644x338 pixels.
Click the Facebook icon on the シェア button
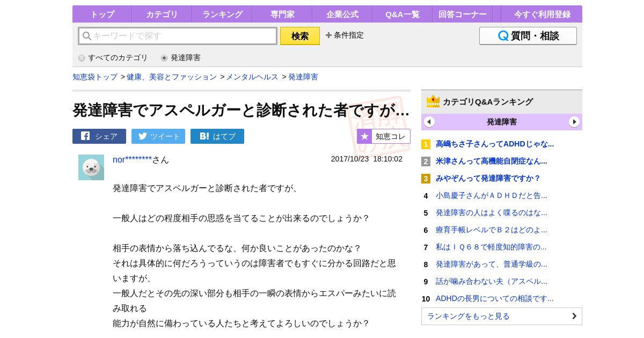point(85,136)
